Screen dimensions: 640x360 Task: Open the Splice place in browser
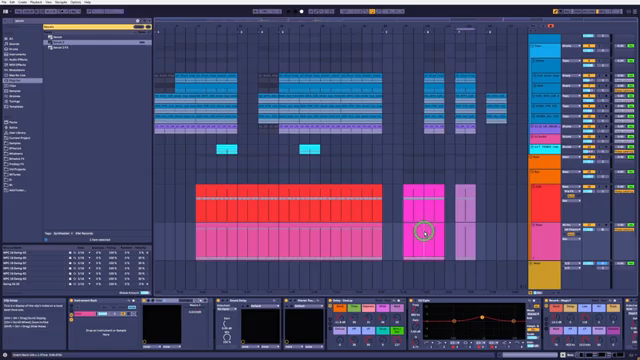(13, 128)
